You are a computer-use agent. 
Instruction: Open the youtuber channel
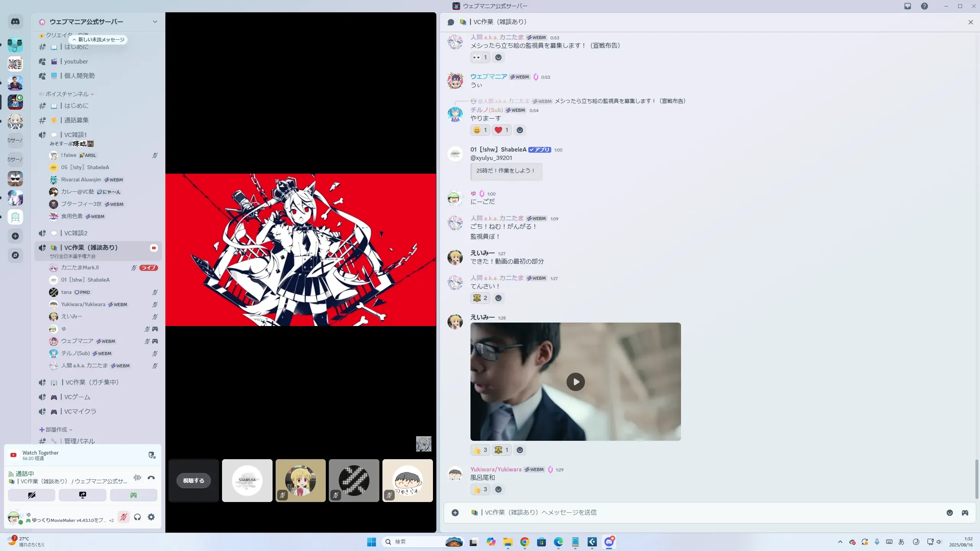(76, 62)
